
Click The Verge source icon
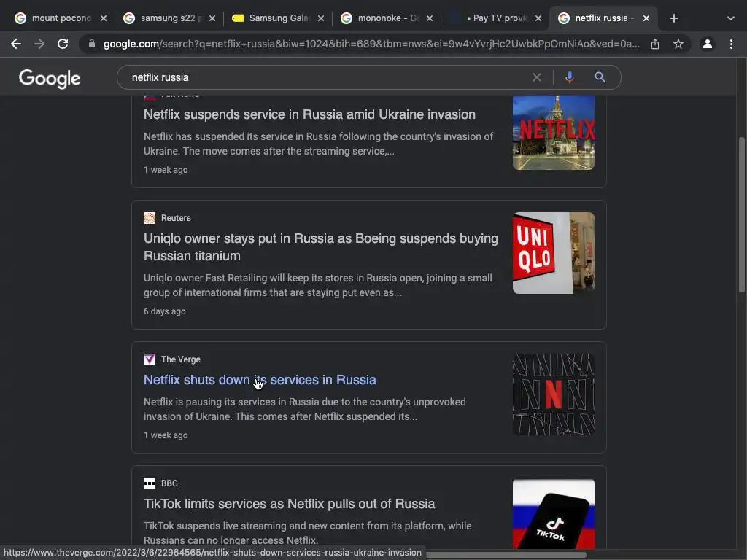150,359
